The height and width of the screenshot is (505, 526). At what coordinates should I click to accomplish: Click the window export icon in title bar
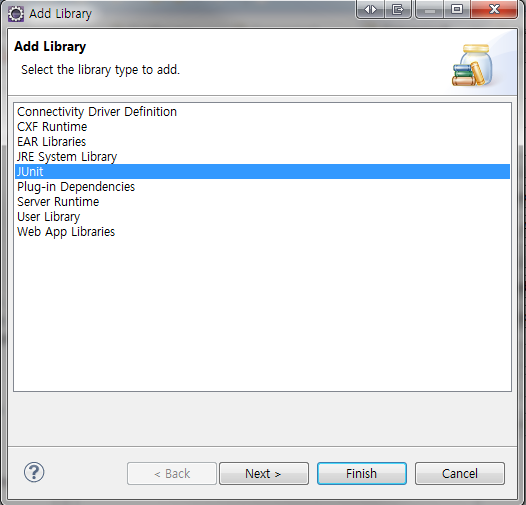[x=398, y=9]
